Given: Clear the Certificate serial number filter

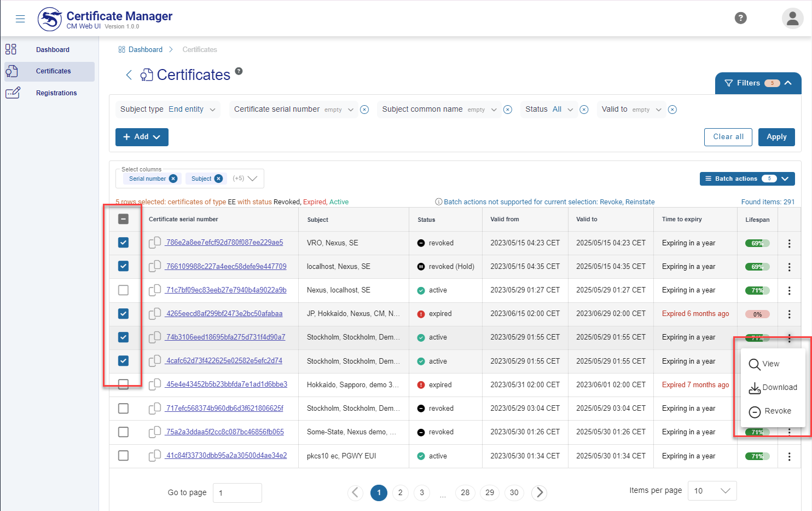Looking at the screenshot, I should point(364,110).
